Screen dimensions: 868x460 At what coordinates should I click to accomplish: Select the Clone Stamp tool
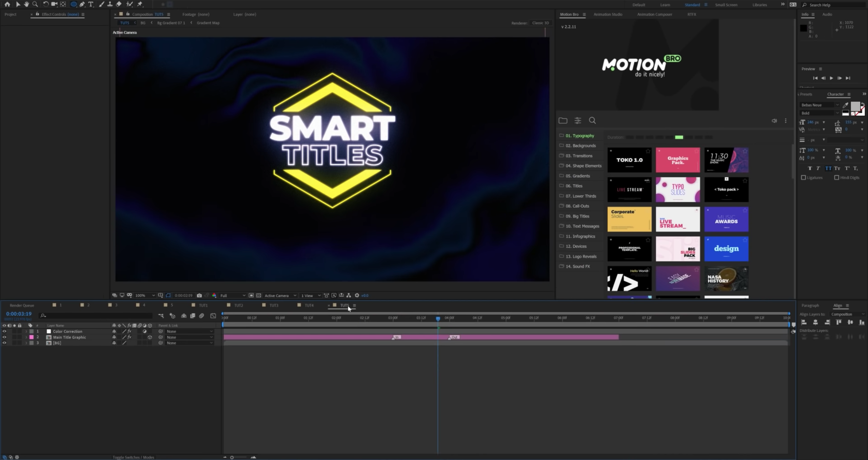coord(110,4)
